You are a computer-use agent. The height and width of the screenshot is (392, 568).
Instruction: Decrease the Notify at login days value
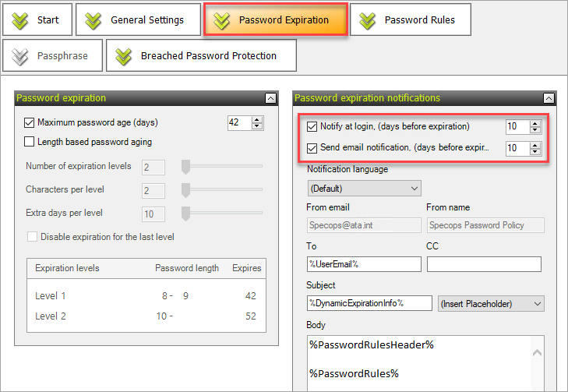(x=535, y=129)
